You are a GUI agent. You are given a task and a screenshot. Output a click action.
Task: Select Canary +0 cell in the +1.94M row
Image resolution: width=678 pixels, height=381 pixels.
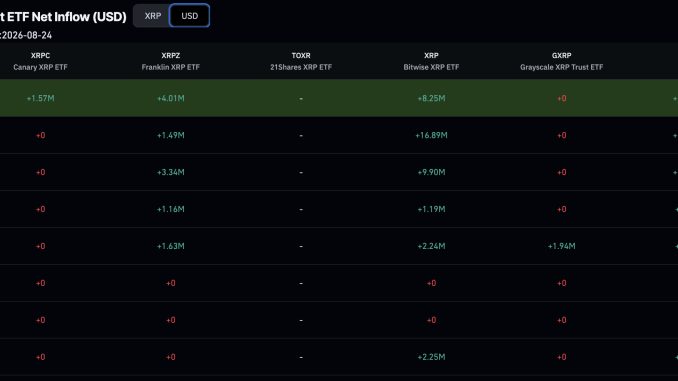point(40,246)
